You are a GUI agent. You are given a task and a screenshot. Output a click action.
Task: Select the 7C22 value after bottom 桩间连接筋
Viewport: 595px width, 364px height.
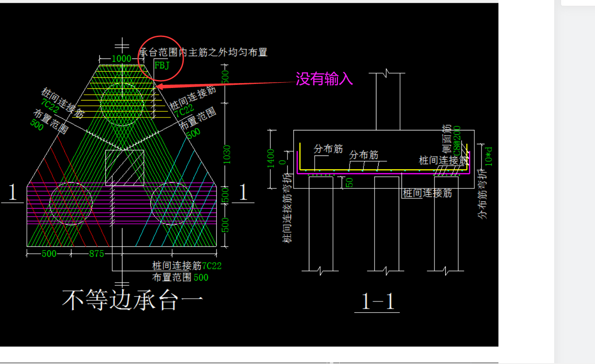pos(212,266)
